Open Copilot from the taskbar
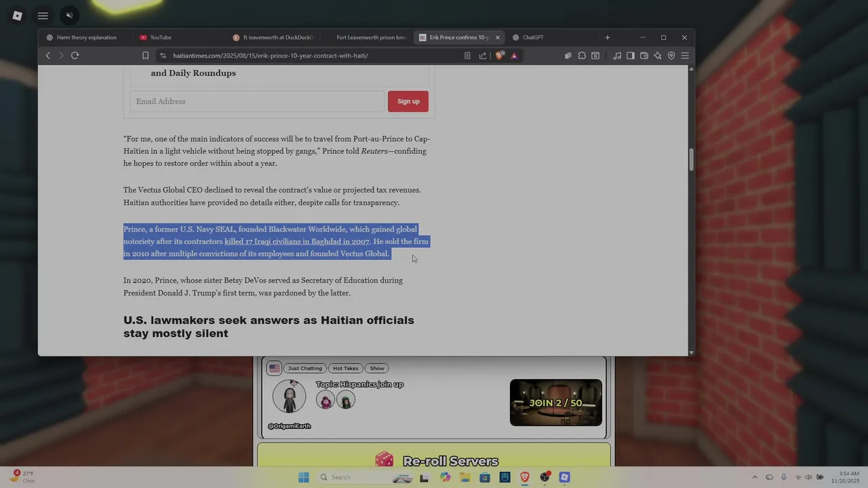Image resolution: width=868 pixels, height=488 pixels. pos(445,477)
